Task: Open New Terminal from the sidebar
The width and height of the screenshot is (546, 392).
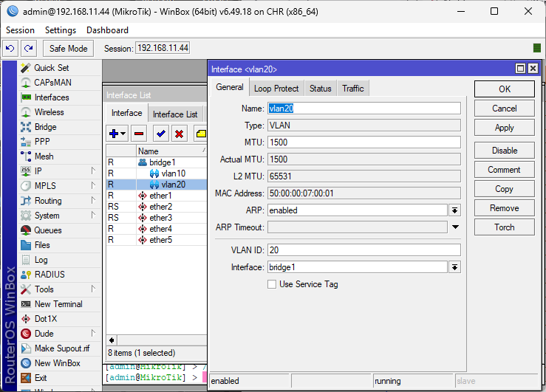Action: click(58, 304)
